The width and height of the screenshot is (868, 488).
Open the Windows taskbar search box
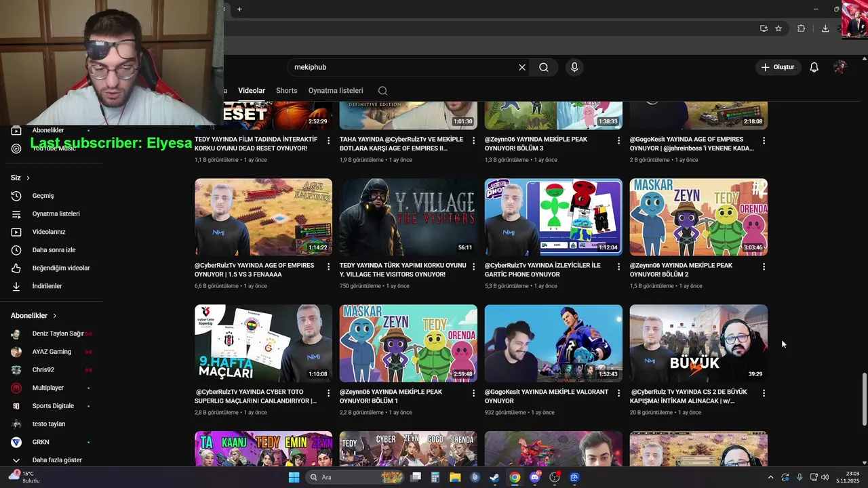click(x=355, y=477)
